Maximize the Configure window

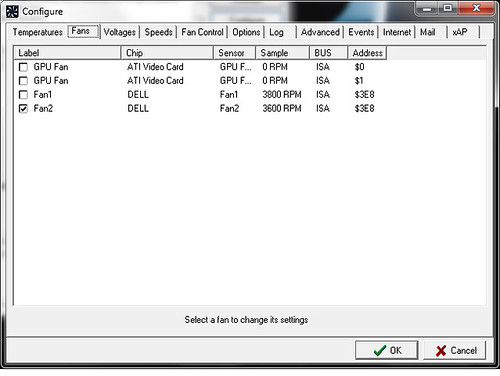pyautogui.click(x=448, y=8)
